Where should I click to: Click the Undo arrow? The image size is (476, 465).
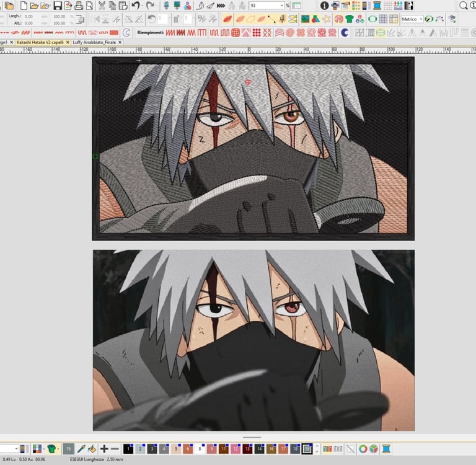point(136,6)
